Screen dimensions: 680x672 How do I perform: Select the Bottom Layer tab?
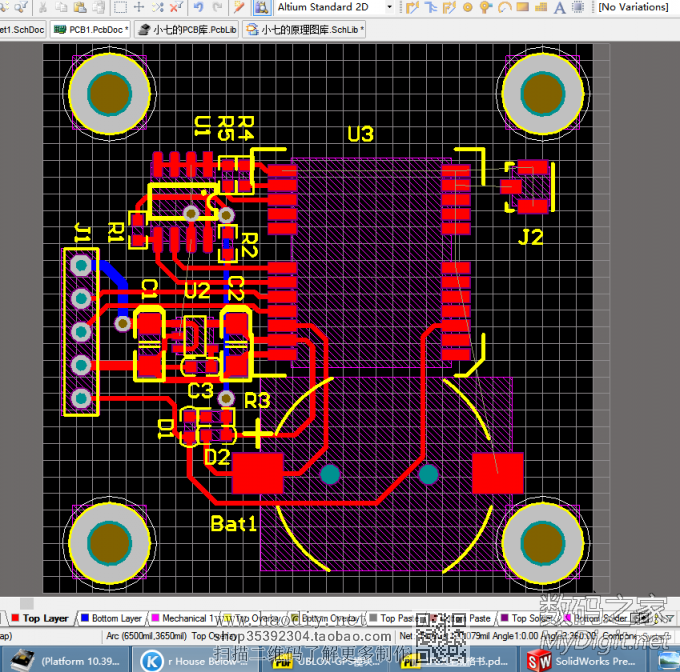click(x=116, y=618)
